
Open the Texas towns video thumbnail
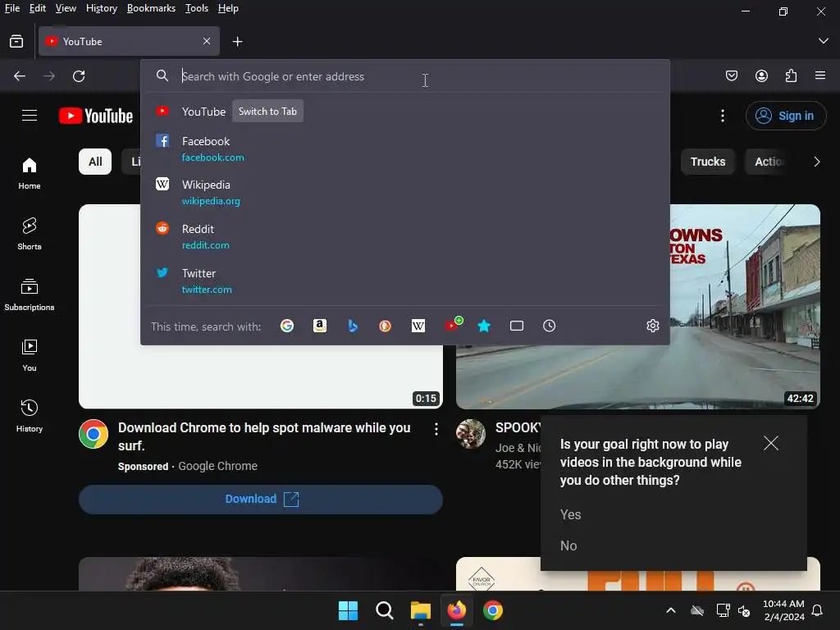pos(745,307)
